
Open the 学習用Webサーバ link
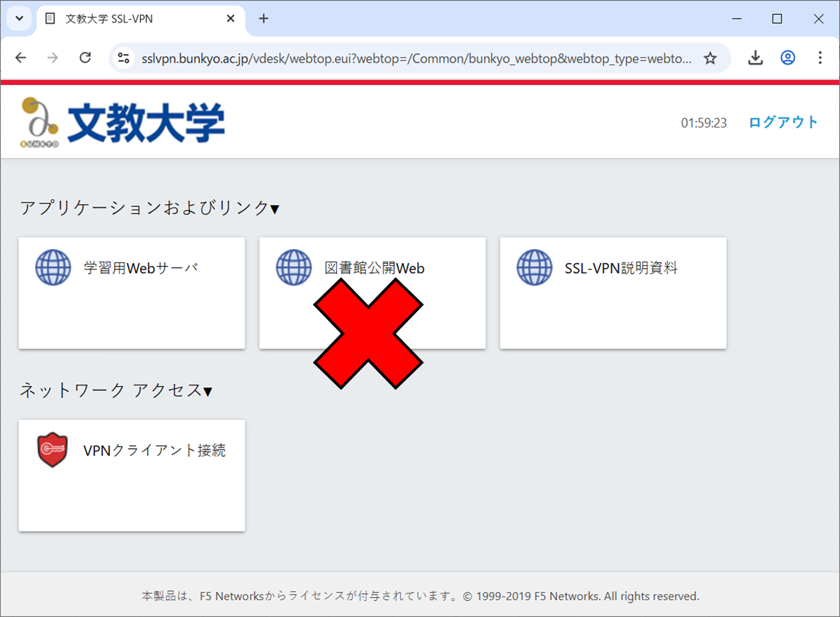132,293
